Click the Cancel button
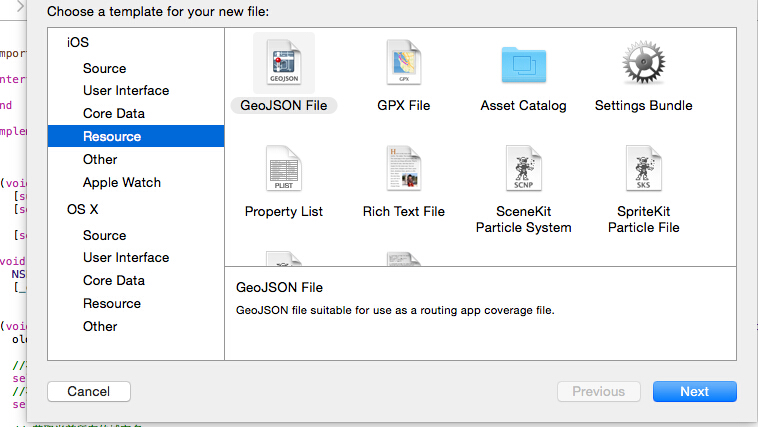The image size is (758, 427). click(x=89, y=391)
